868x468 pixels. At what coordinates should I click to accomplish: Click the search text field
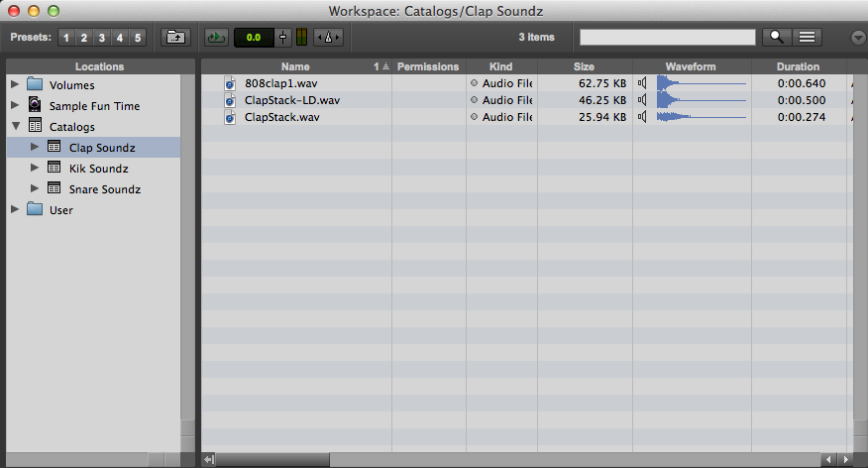click(667, 37)
